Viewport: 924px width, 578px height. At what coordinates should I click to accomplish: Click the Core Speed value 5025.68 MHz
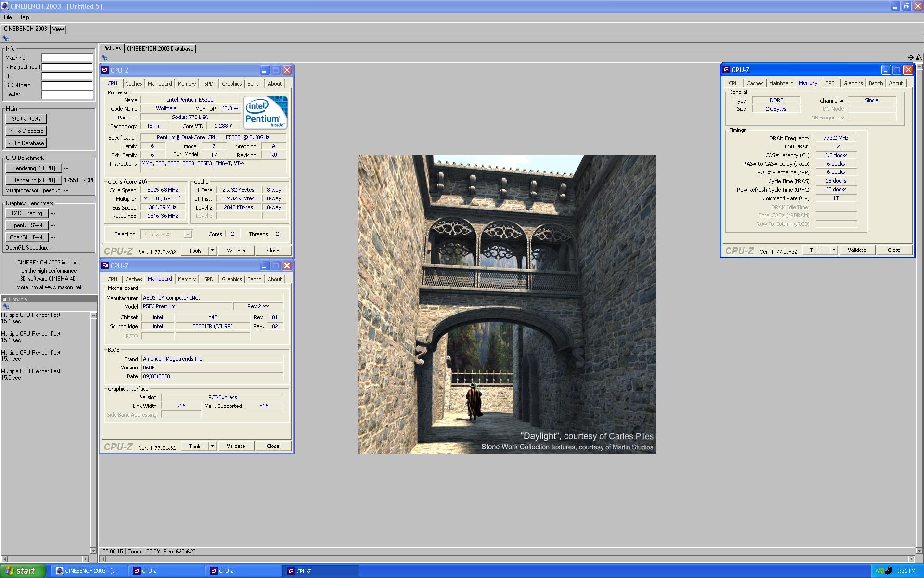point(163,190)
